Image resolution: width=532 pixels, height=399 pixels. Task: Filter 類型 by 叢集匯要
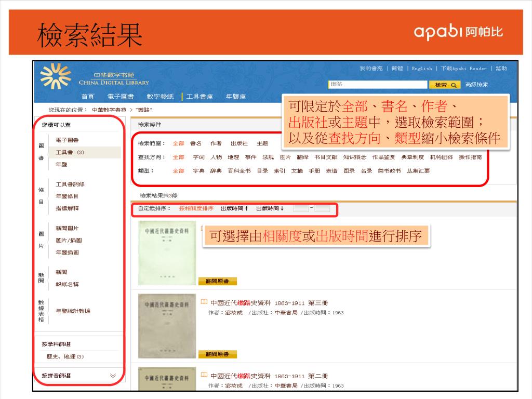pyautogui.click(x=418, y=170)
